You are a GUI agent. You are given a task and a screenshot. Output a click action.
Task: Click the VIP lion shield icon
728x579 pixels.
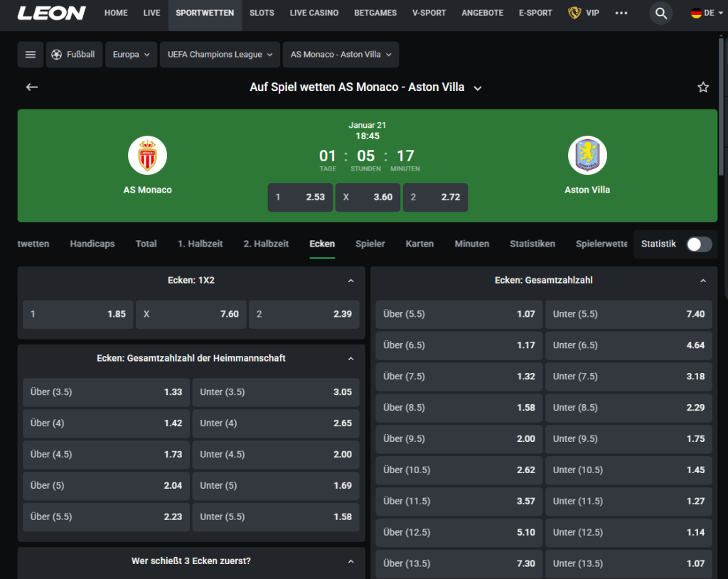(574, 13)
